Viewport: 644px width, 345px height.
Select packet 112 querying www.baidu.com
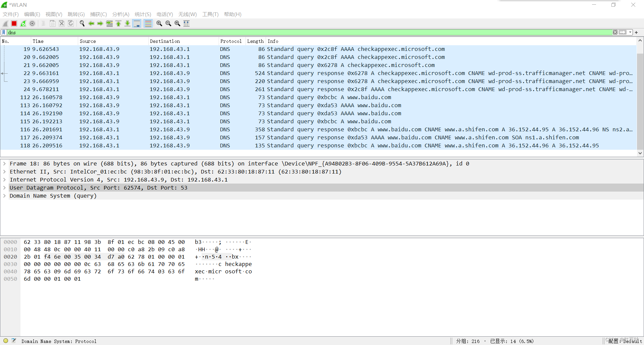(318, 97)
